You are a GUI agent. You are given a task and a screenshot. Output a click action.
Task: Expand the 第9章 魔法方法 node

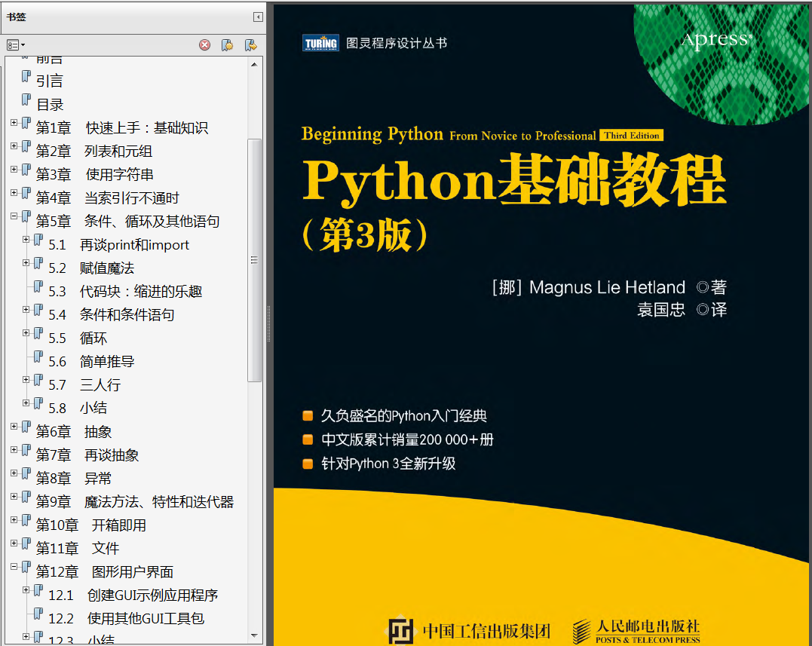[14, 496]
